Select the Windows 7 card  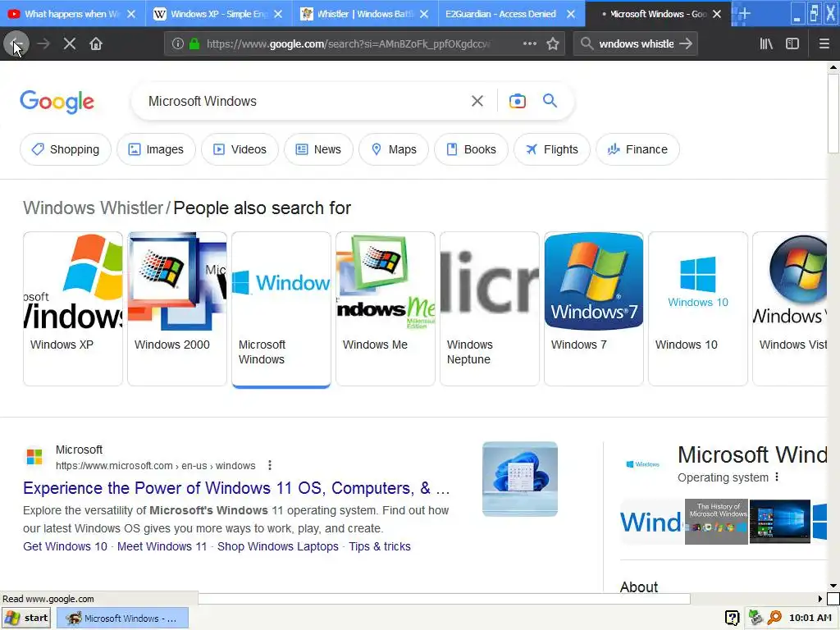pyautogui.click(x=594, y=308)
